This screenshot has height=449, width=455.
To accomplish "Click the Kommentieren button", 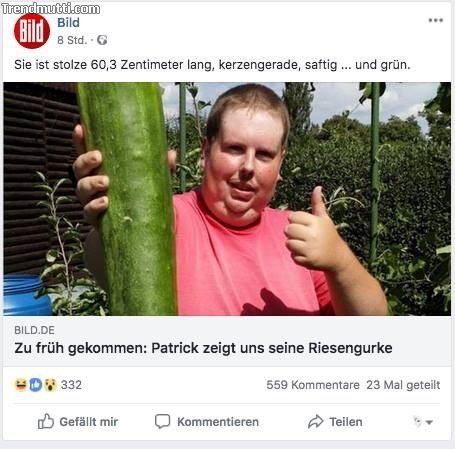I will 207,422.
